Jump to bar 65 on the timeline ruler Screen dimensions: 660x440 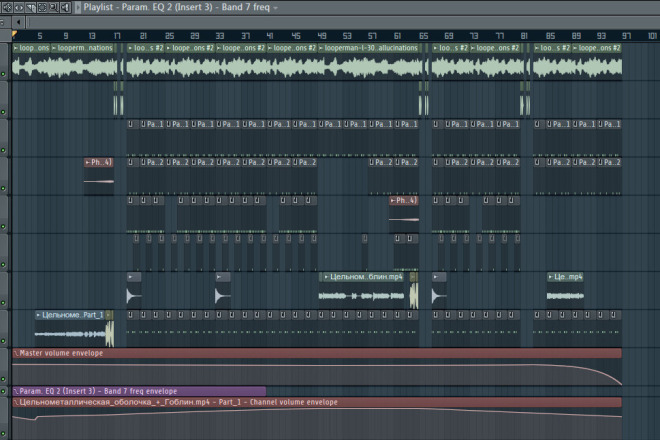pyautogui.click(x=423, y=36)
